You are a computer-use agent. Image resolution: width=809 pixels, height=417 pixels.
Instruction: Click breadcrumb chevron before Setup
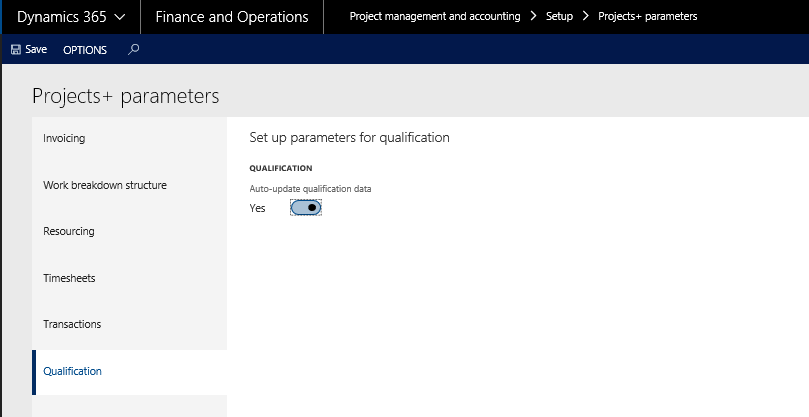(x=533, y=17)
